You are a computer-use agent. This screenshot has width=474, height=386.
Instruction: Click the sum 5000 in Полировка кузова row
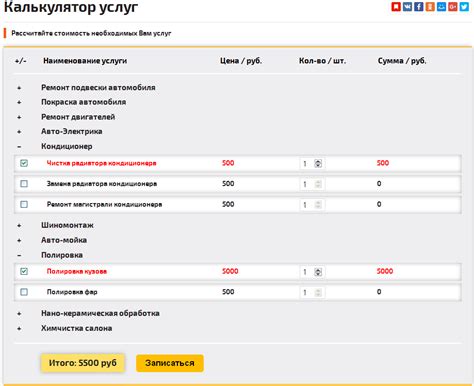click(385, 271)
